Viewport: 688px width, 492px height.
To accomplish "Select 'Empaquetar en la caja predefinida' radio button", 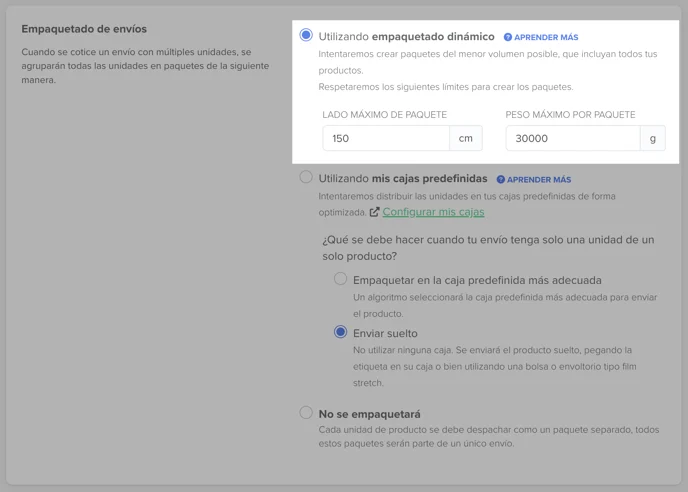I will pyautogui.click(x=341, y=279).
